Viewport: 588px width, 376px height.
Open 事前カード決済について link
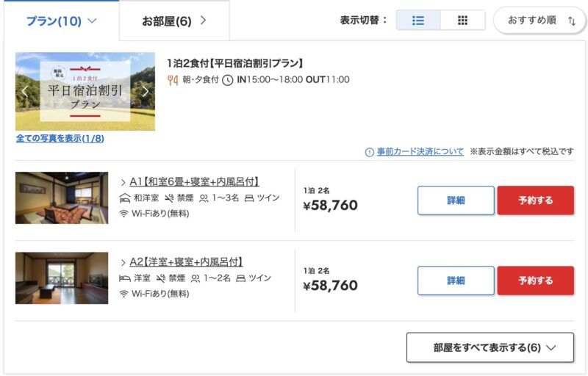click(420, 152)
